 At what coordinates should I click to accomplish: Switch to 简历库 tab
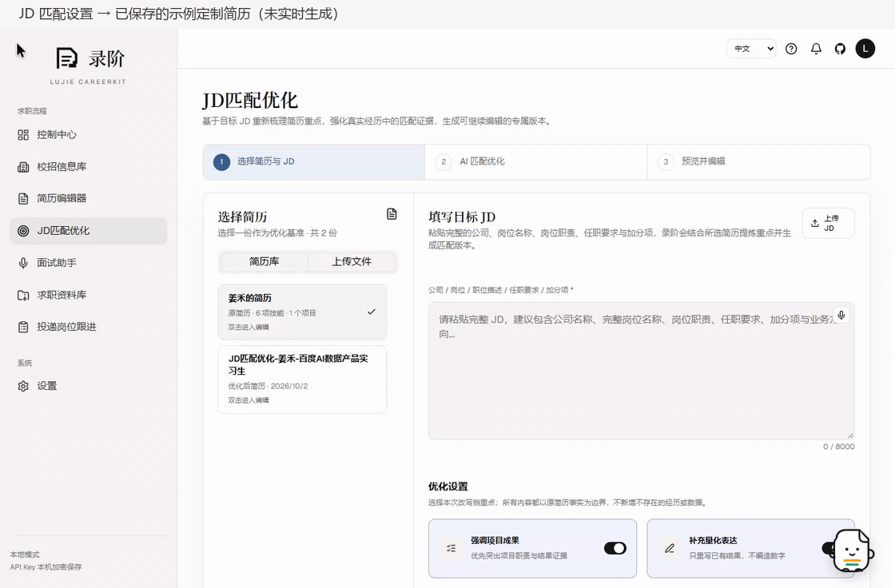point(264,261)
